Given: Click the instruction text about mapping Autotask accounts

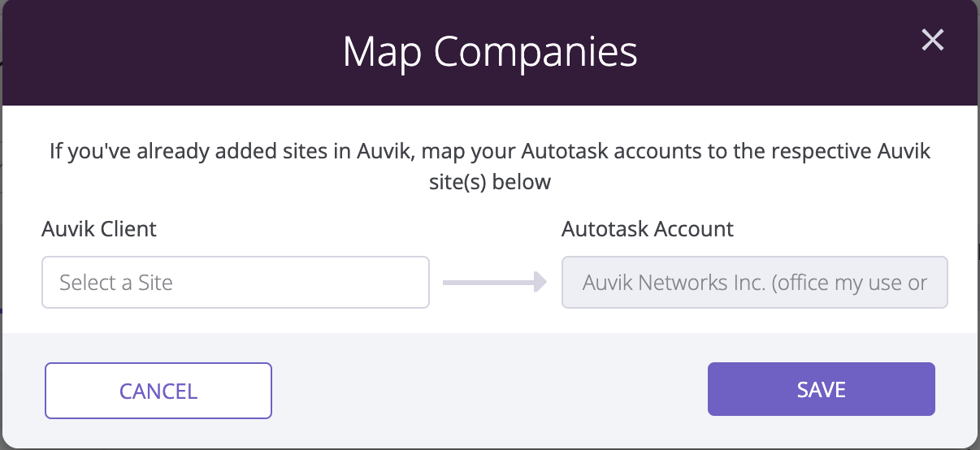Looking at the screenshot, I should 490,166.
